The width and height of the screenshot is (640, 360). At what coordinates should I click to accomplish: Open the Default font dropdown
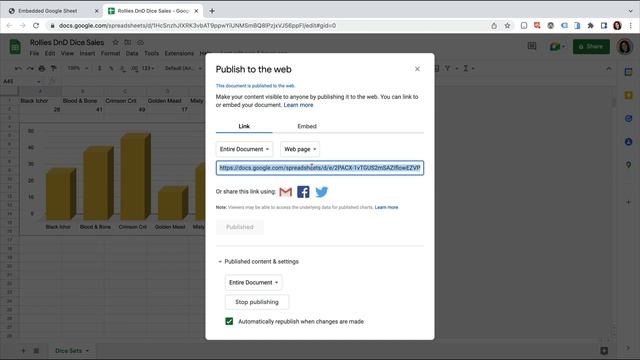coord(183,68)
